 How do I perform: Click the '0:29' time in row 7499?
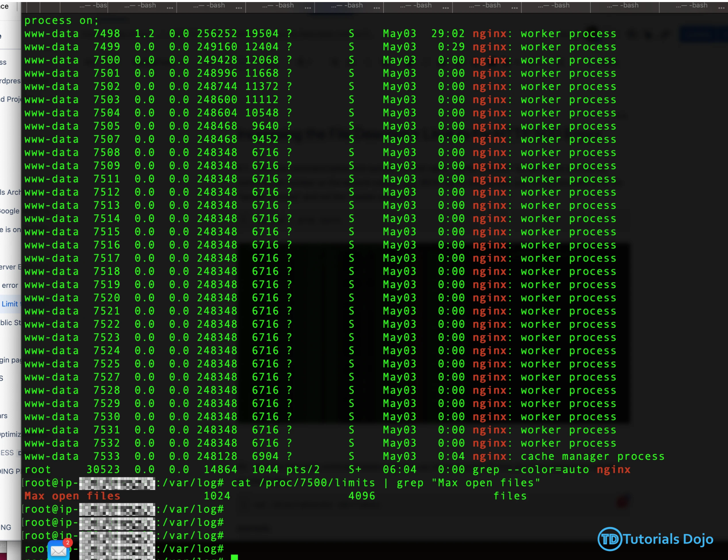(451, 47)
